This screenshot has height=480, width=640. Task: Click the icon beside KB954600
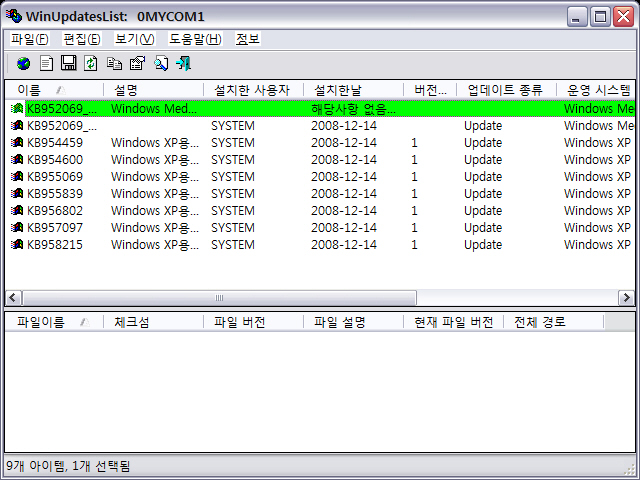(17, 160)
